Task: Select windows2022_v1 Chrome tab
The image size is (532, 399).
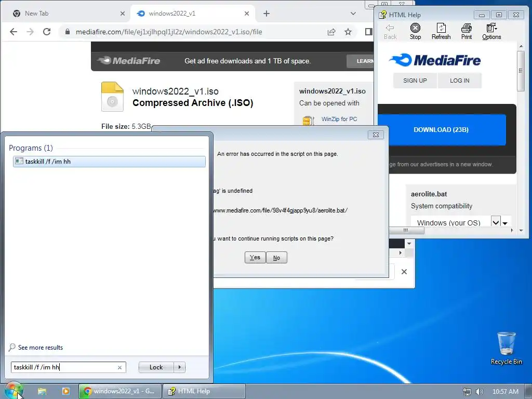Action: tap(192, 14)
